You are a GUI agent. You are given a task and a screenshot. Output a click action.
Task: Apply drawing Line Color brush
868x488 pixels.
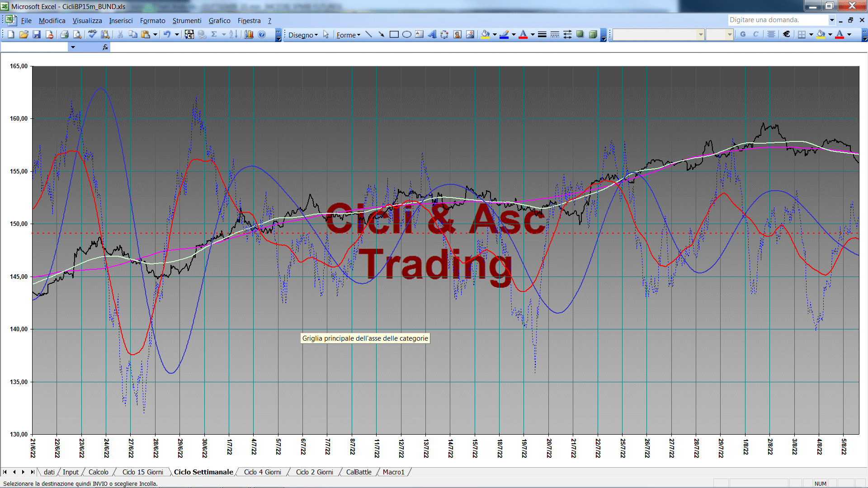pyautogui.click(x=504, y=34)
